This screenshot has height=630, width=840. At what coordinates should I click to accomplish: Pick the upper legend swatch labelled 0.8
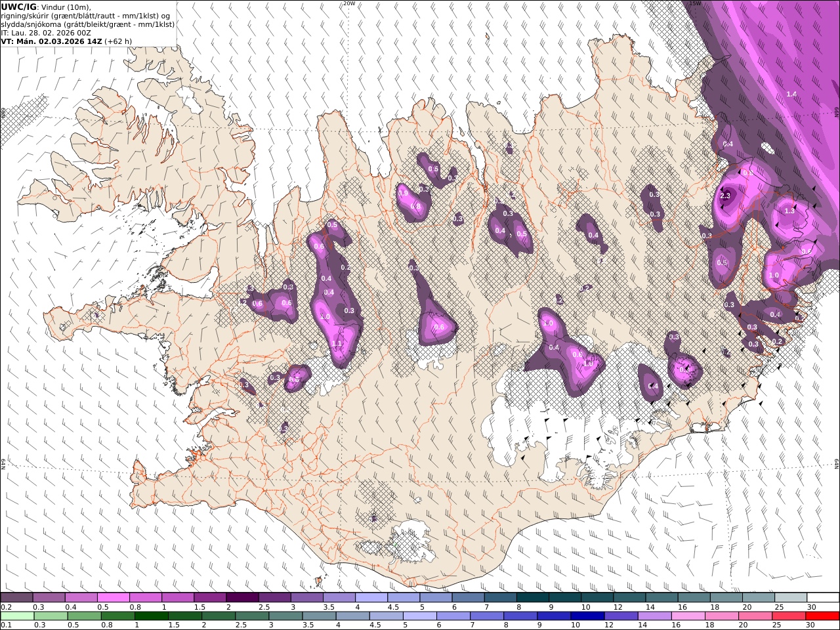click(x=145, y=598)
